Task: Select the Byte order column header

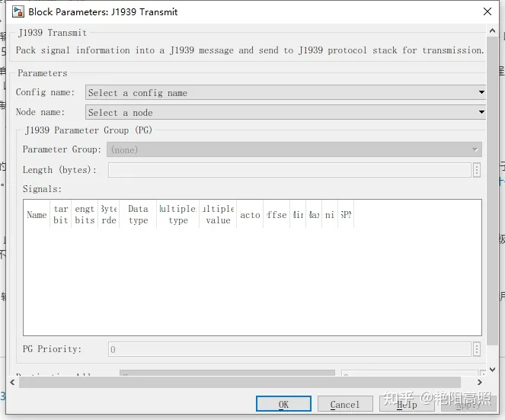Action: [108, 215]
